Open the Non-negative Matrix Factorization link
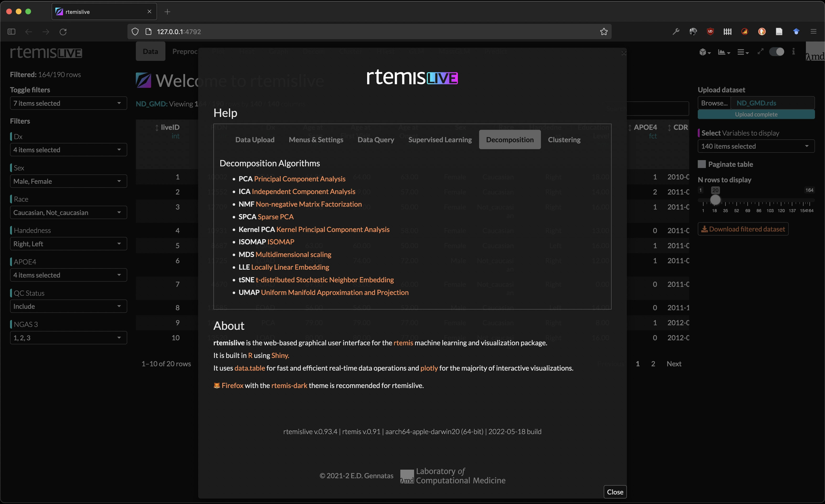Viewport: 825px width, 504px height. 309,204
